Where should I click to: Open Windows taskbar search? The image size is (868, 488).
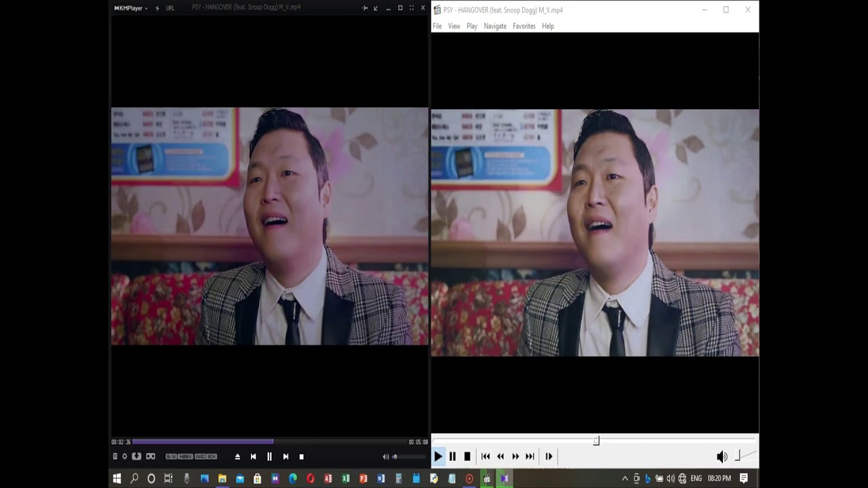(x=134, y=479)
